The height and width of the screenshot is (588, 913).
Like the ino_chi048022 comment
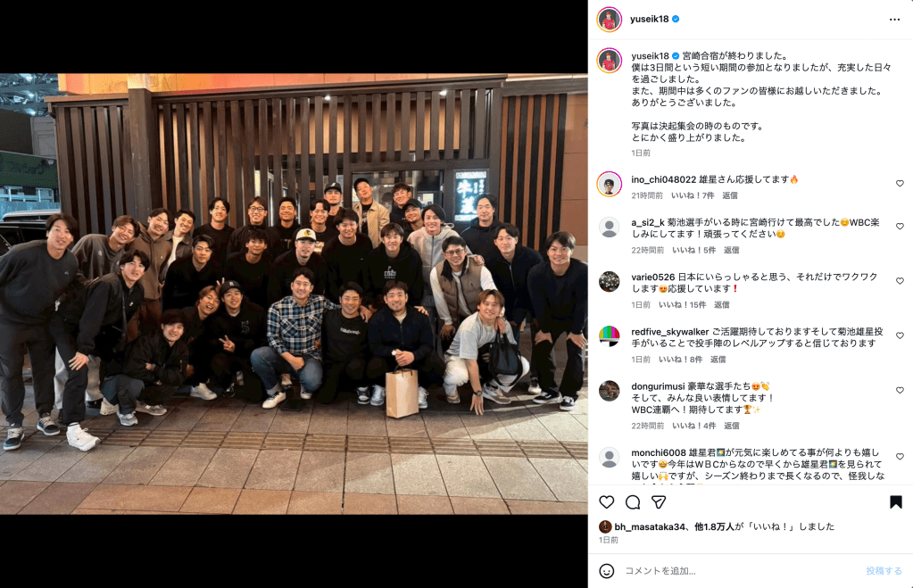900,184
